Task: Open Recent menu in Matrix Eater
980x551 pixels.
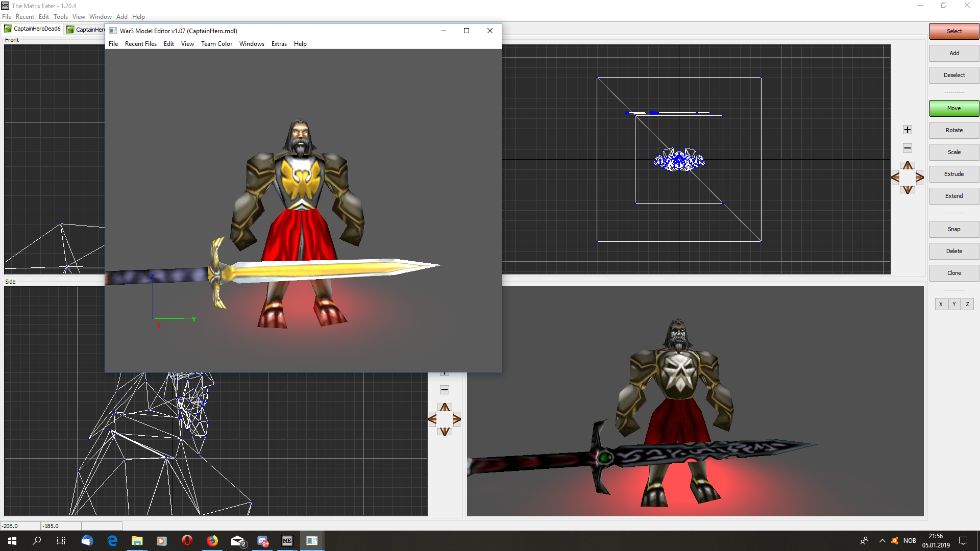Action: point(25,17)
